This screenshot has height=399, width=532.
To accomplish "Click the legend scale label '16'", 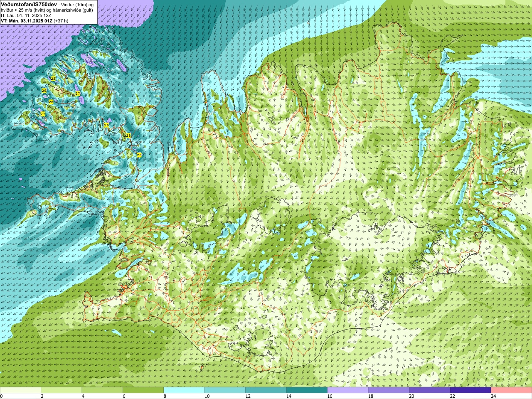I will (330, 396).
